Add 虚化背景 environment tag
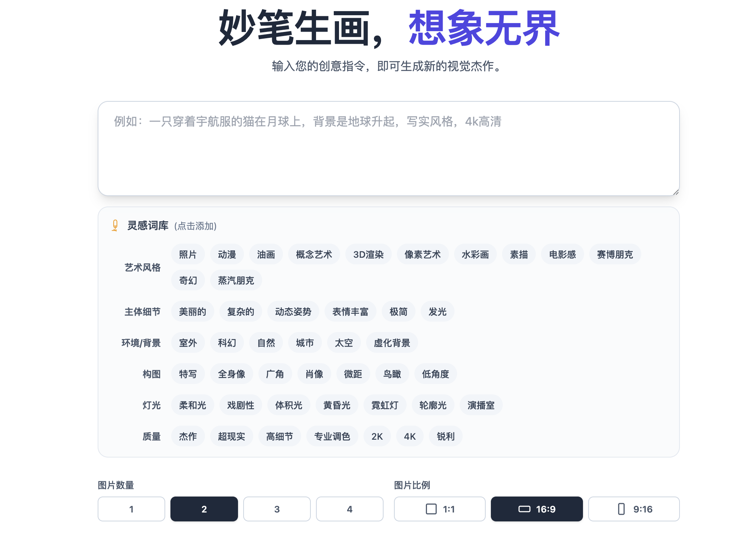Image resolution: width=756 pixels, height=537 pixels. (392, 343)
